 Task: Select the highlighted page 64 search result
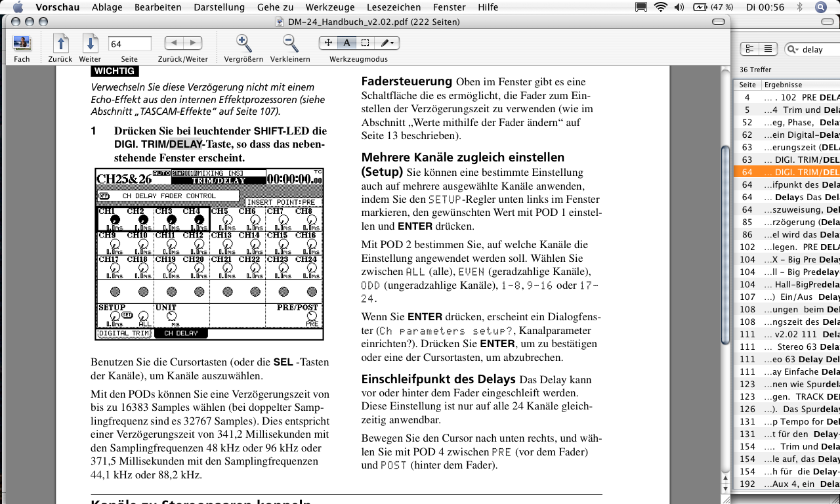point(787,172)
